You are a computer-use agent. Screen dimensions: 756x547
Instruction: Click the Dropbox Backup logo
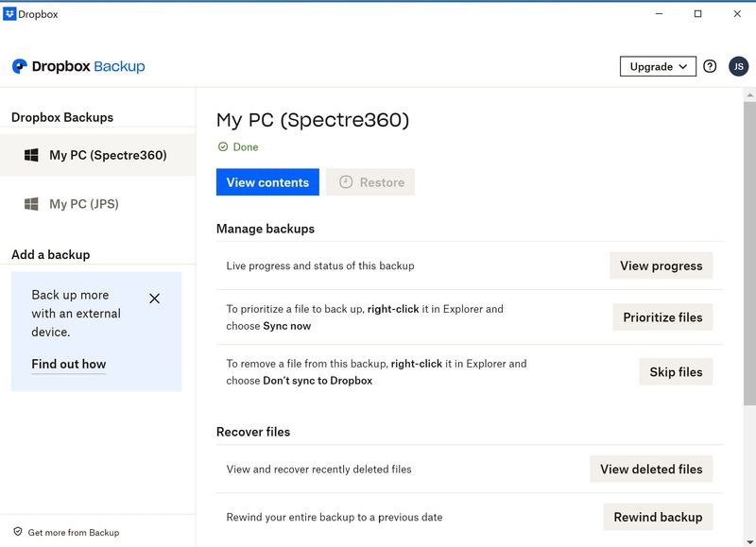click(x=78, y=66)
